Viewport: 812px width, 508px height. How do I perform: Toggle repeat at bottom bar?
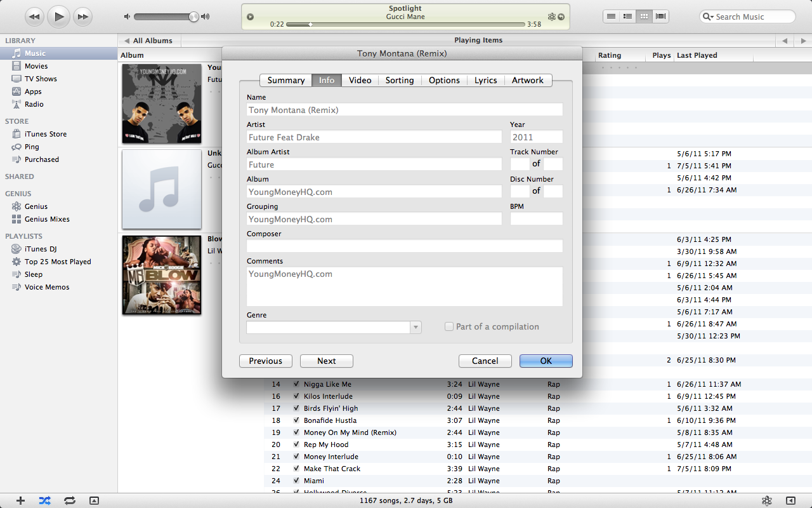pyautogui.click(x=69, y=500)
